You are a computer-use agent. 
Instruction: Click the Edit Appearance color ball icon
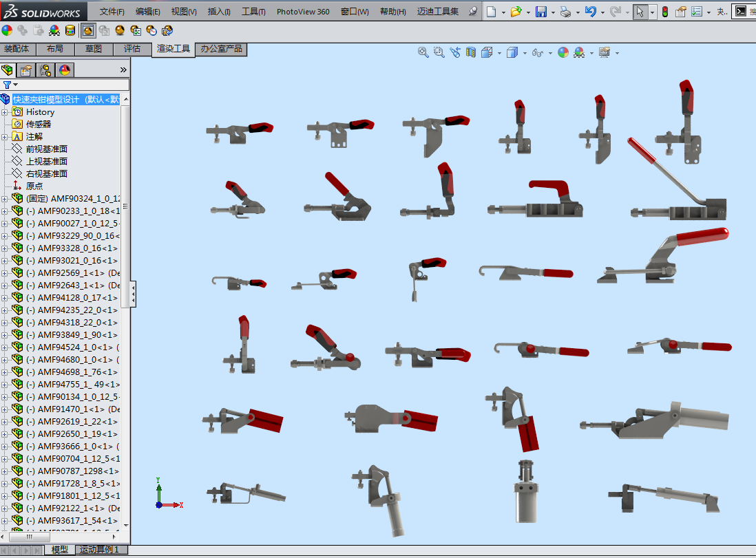8,30
